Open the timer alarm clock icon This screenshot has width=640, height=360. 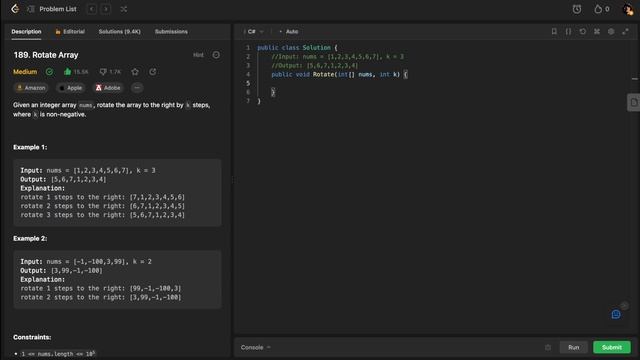[577, 9]
